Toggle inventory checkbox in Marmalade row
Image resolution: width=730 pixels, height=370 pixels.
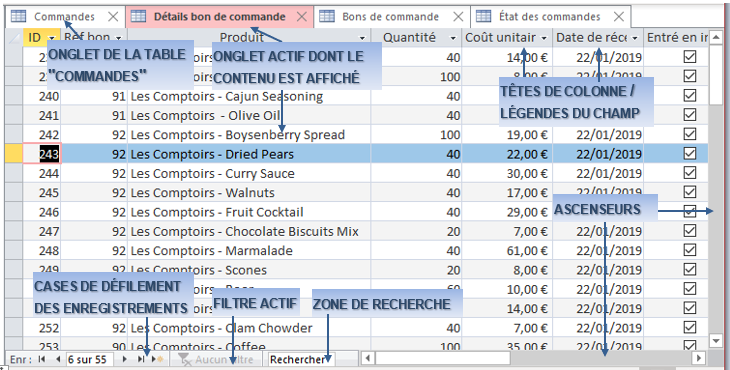click(x=689, y=250)
